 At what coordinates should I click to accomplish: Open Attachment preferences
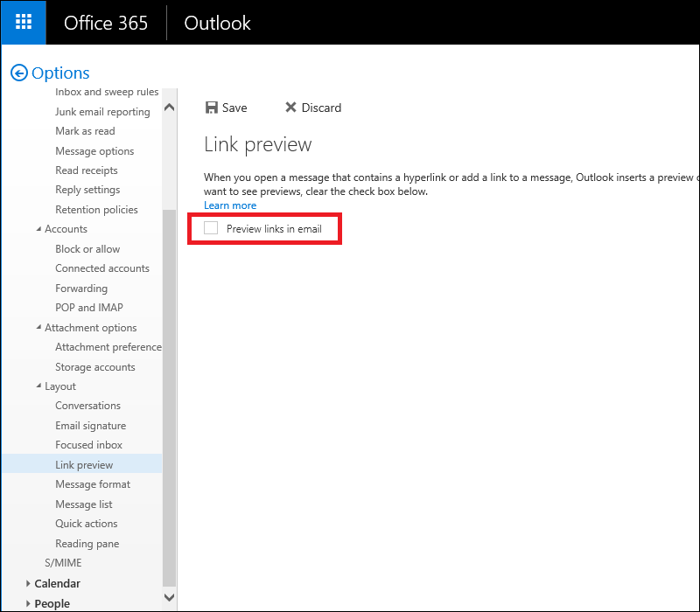pyautogui.click(x=108, y=347)
